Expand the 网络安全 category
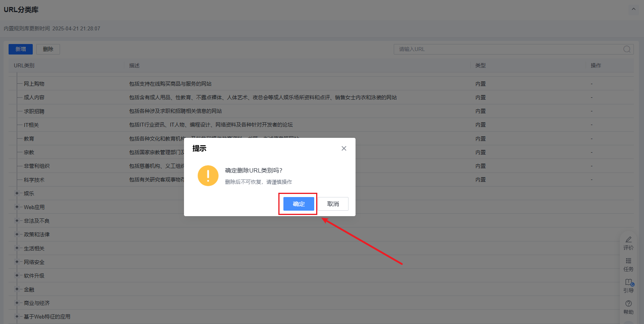This screenshot has height=324, width=644. 17,262
